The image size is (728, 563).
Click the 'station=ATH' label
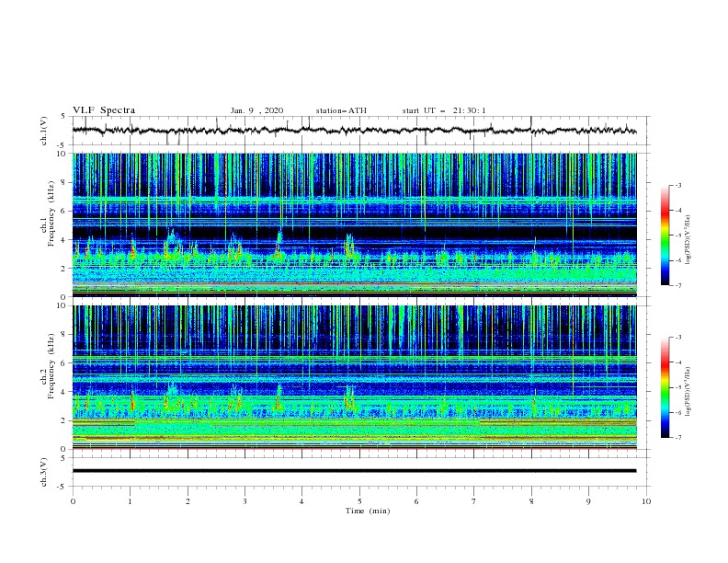tap(341, 110)
